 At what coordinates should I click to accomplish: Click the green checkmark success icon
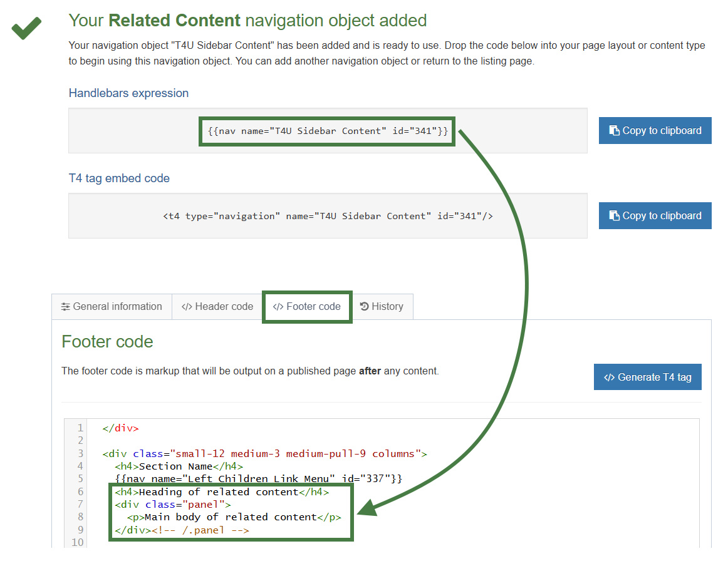(26, 28)
